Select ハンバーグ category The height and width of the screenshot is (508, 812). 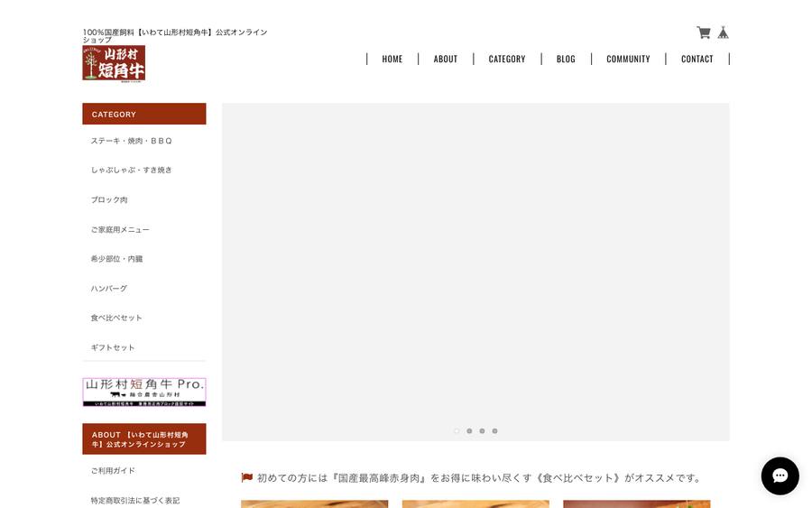[x=109, y=289]
